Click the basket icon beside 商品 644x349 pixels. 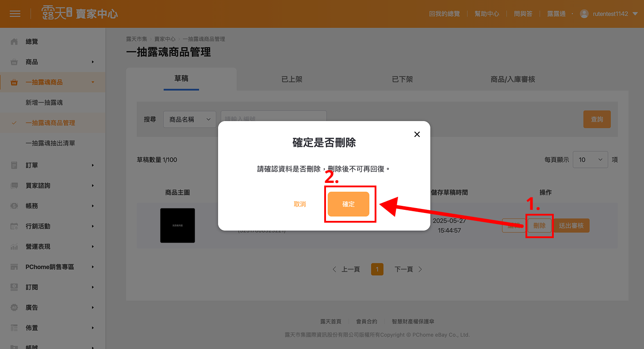[x=14, y=62]
